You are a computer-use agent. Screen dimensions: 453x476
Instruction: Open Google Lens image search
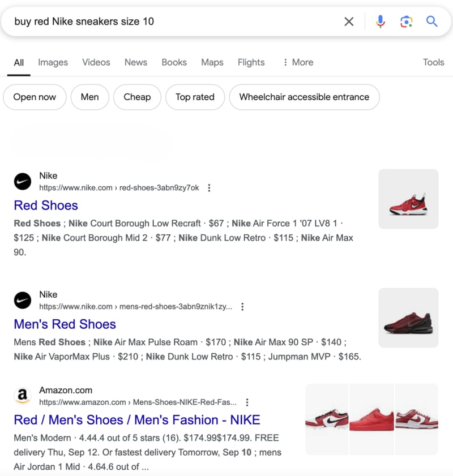(406, 21)
